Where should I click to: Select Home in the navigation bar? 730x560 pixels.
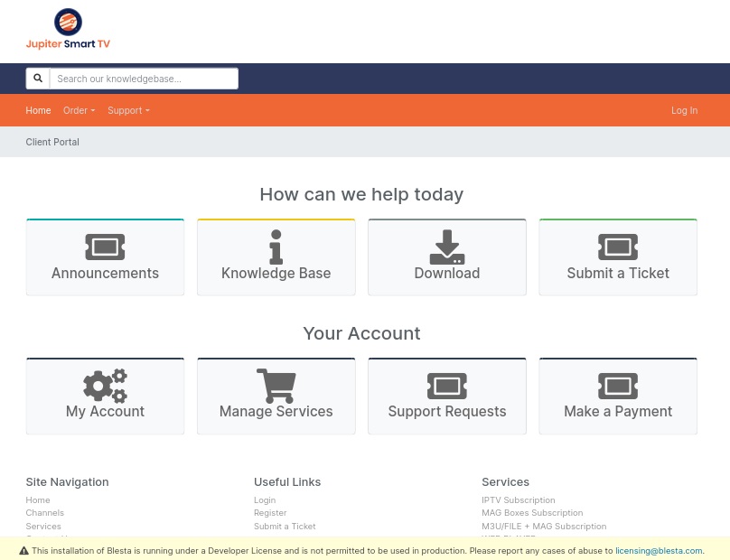point(38,110)
